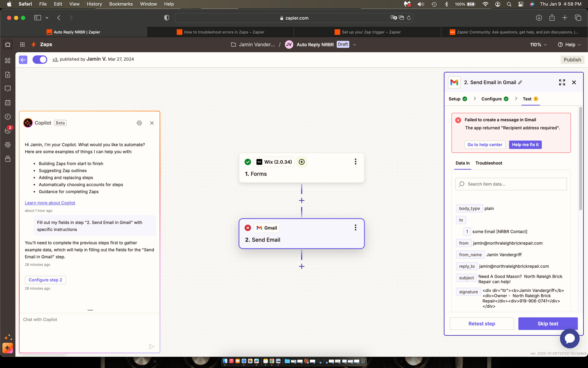Add a step between Forms and Send Email
This screenshot has width=588, height=368.
[x=302, y=200]
